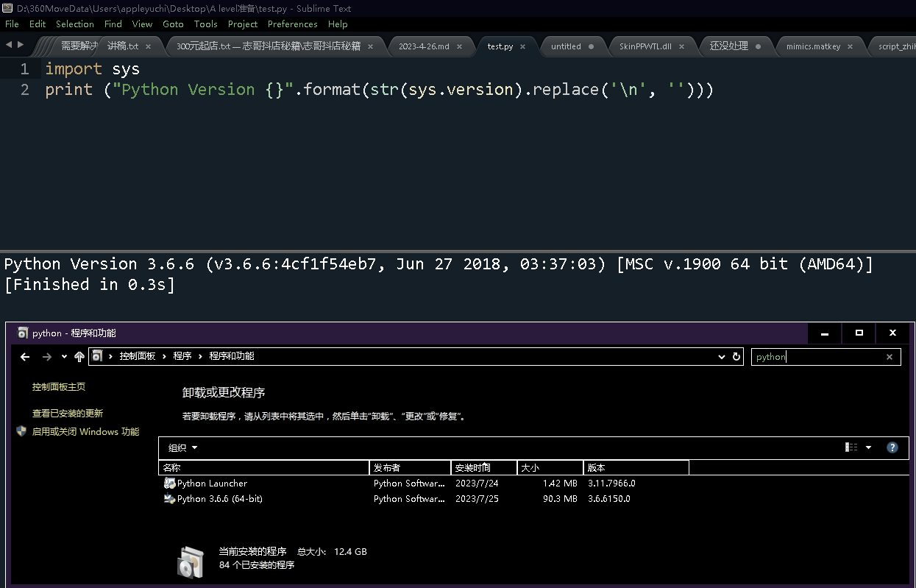Open the 组织 dropdown menu
This screenshot has height=588, width=916.
(x=180, y=447)
